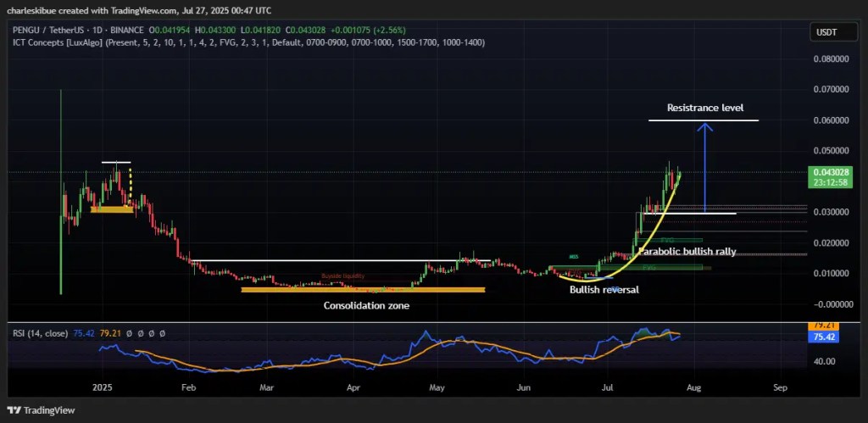Select the orange consolidation zone bar
Viewport: 868px width, 423px height.
coord(363,290)
